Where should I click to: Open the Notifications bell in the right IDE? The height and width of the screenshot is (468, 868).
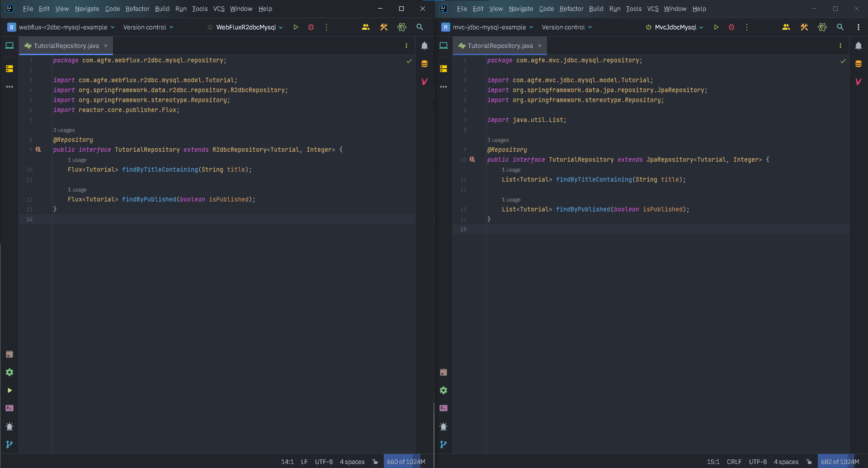tap(858, 46)
